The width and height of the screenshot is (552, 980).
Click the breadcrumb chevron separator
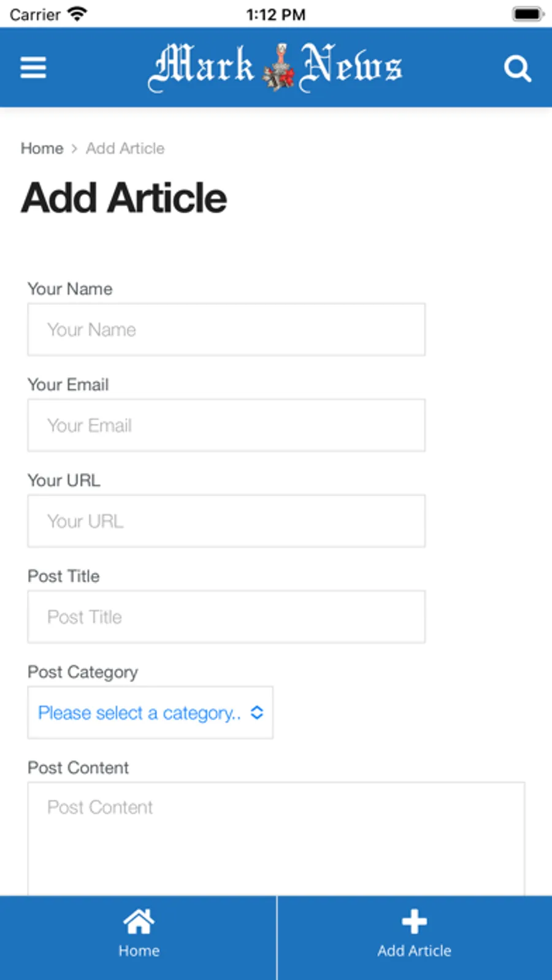[74, 148]
